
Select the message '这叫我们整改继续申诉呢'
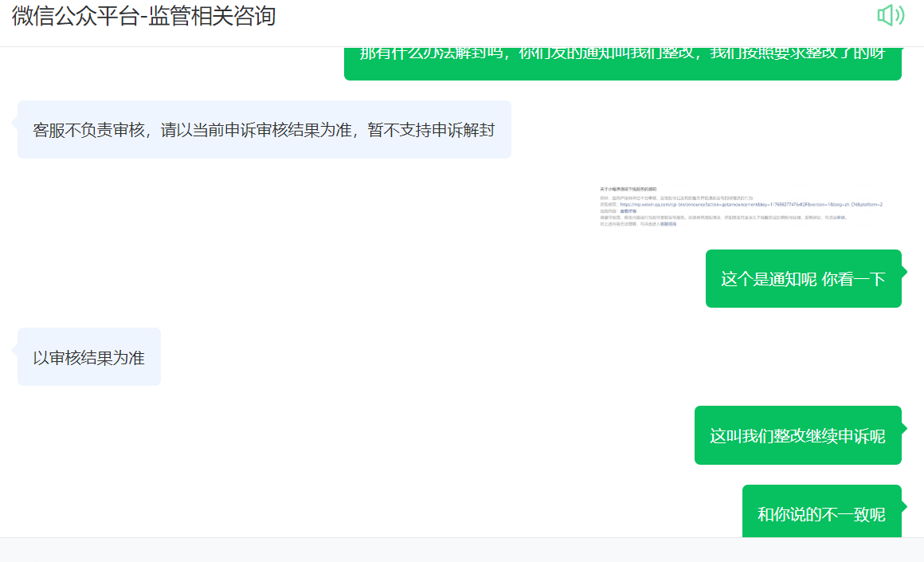coord(798,436)
